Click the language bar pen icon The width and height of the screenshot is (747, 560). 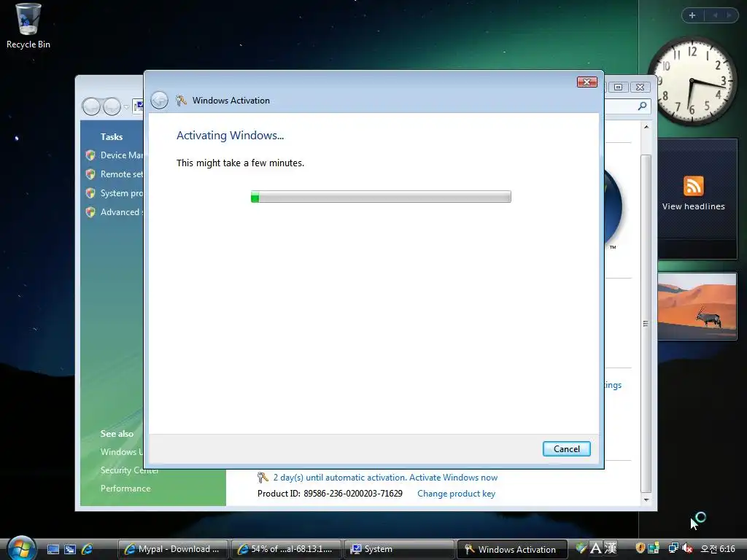[x=581, y=548]
